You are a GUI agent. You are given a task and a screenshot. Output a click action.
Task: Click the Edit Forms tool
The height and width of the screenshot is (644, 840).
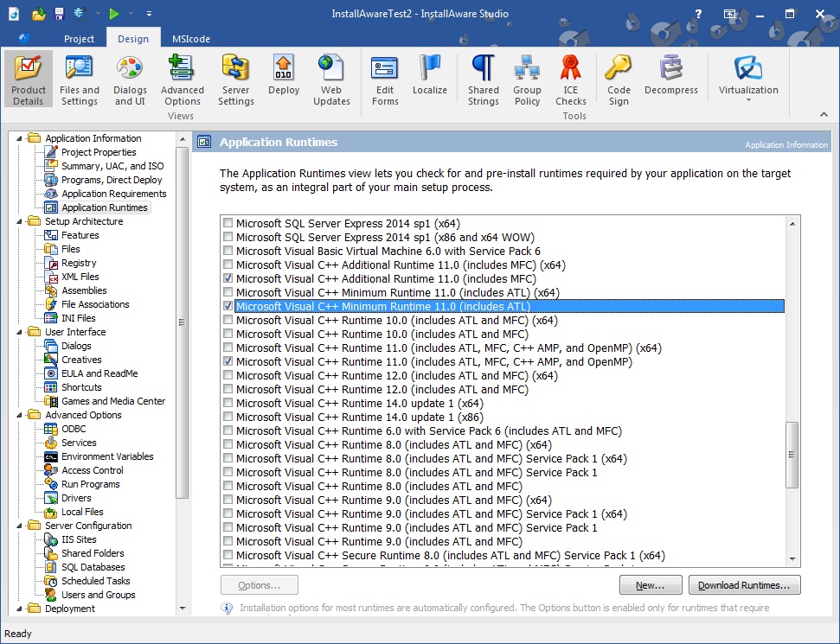(x=385, y=80)
